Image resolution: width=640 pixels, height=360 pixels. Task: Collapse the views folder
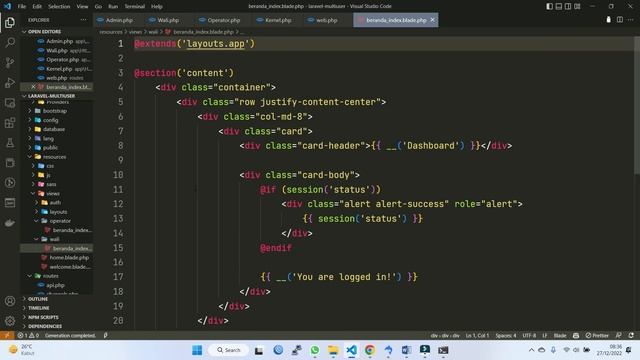tap(57, 193)
